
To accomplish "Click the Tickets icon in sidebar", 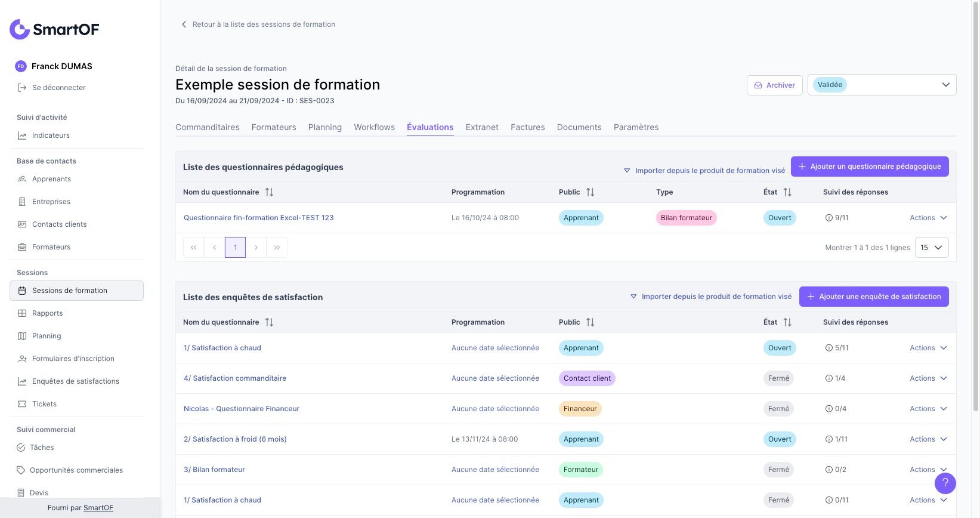I will pyautogui.click(x=22, y=404).
